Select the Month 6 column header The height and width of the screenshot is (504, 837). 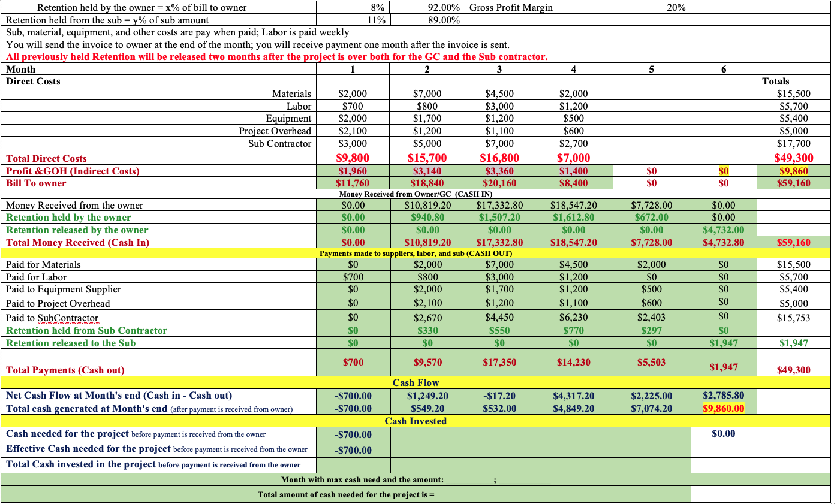tap(724, 69)
